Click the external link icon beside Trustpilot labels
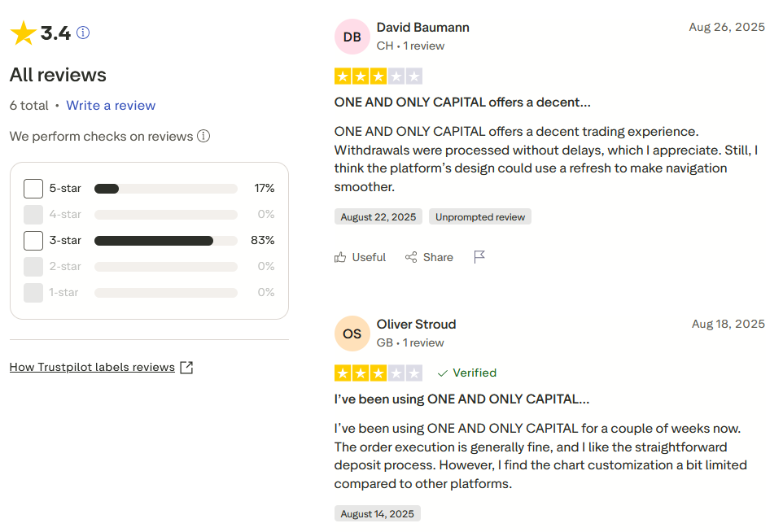Viewport: 783px width, 532px height. 186,367
